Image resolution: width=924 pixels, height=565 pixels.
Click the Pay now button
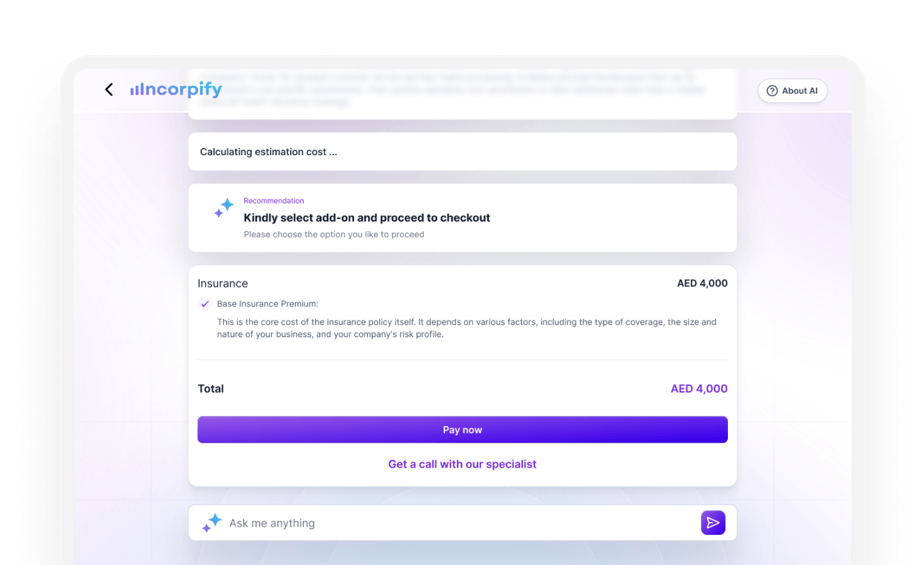(462, 430)
